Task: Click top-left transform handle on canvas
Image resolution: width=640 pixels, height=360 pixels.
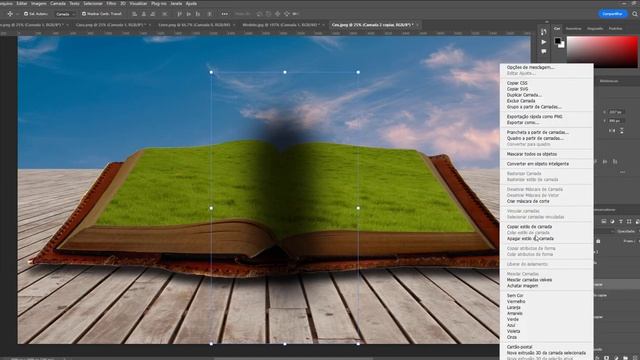Action: pyautogui.click(x=211, y=72)
